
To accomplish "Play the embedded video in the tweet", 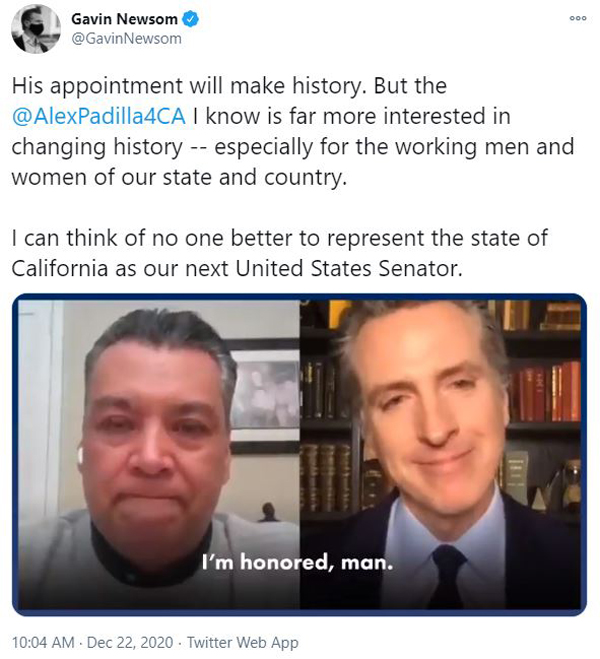I will [299, 455].
